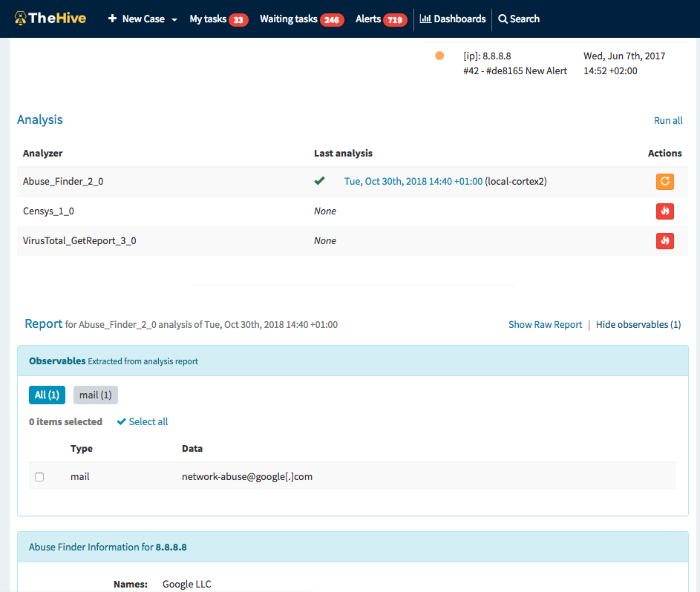700x592 pixels.
Task: Click the (local-cortex2) server label
Action: pos(516,181)
